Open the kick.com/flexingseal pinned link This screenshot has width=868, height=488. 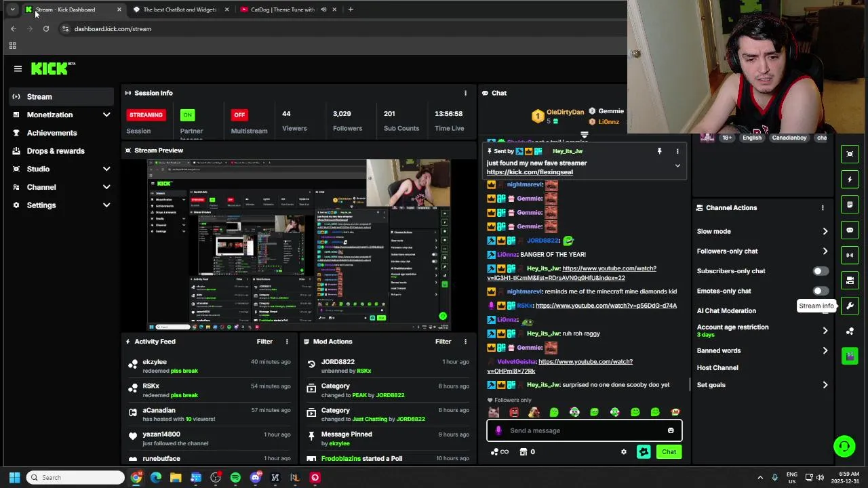click(530, 172)
